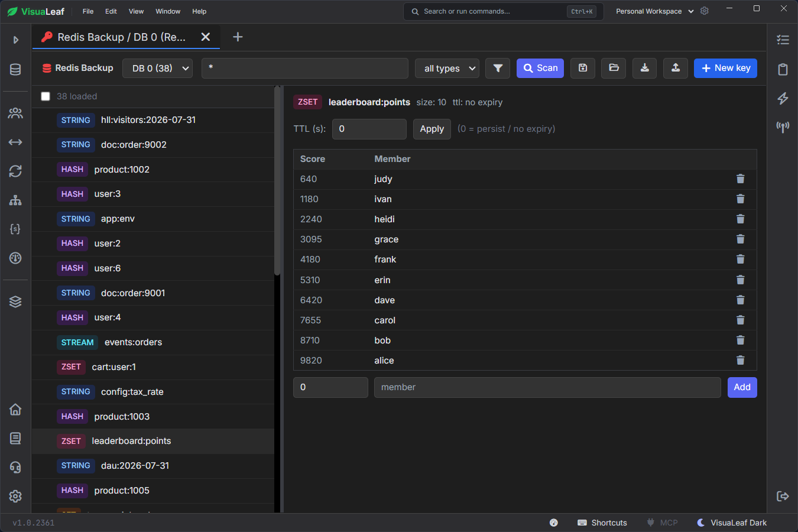Open the Help menu
The width and height of the screenshot is (798, 532).
pyautogui.click(x=199, y=11)
